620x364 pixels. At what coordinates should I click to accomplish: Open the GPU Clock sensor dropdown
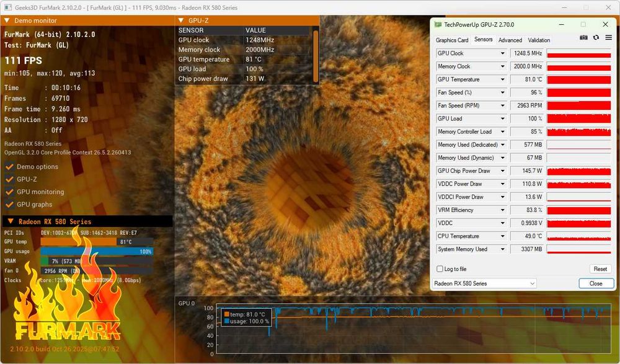click(x=503, y=53)
